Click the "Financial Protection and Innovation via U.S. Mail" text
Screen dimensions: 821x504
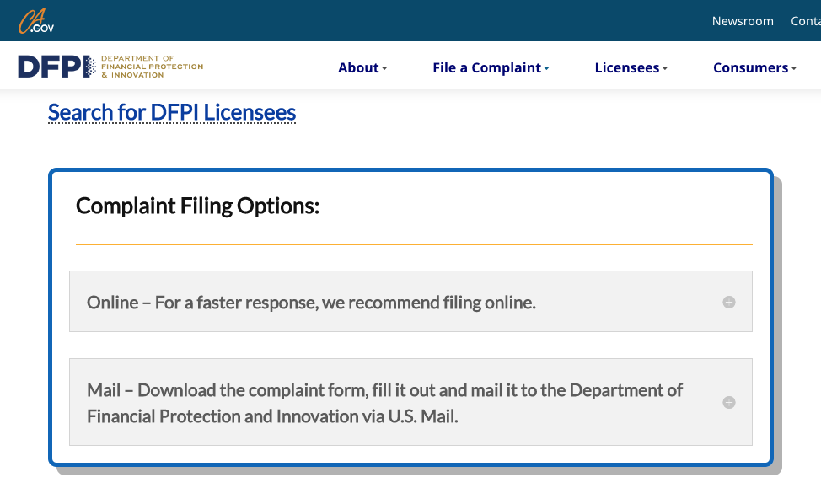pos(272,416)
